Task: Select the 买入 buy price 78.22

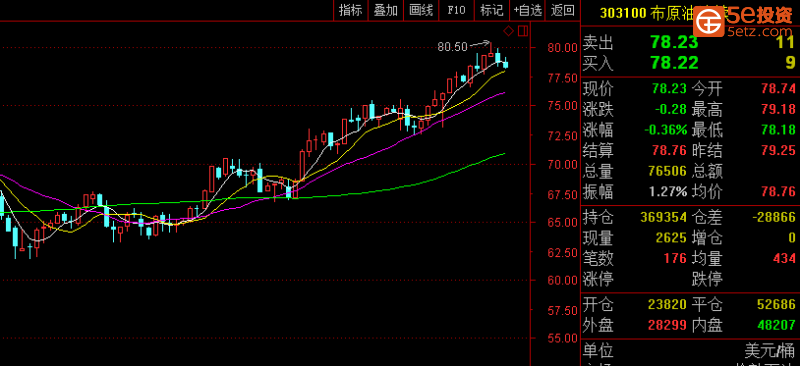Action: tap(674, 63)
